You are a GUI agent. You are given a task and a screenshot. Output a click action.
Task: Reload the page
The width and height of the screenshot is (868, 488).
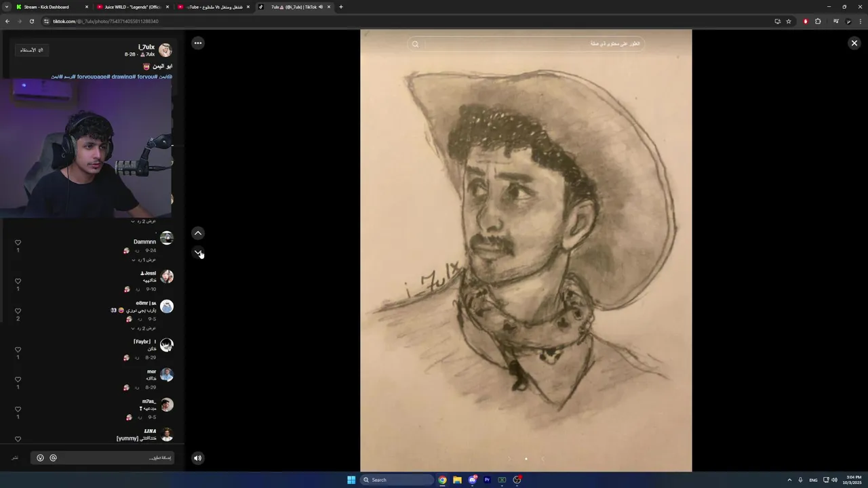tap(31, 21)
